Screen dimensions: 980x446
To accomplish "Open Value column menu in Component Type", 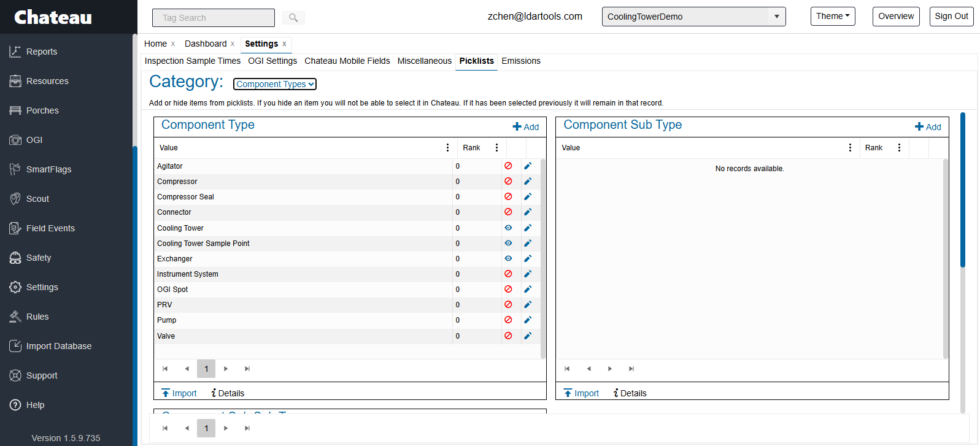I will click(x=447, y=148).
